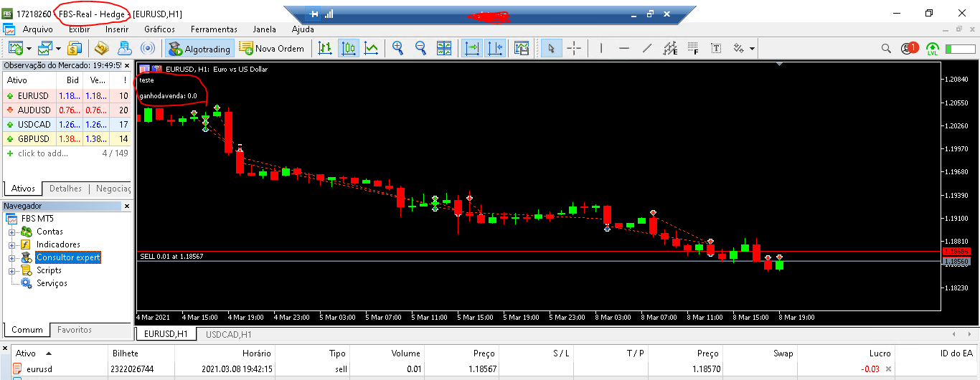Open new chart icon in toolbar
This screenshot has width=980, height=380.
pyautogui.click(x=15, y=48)
